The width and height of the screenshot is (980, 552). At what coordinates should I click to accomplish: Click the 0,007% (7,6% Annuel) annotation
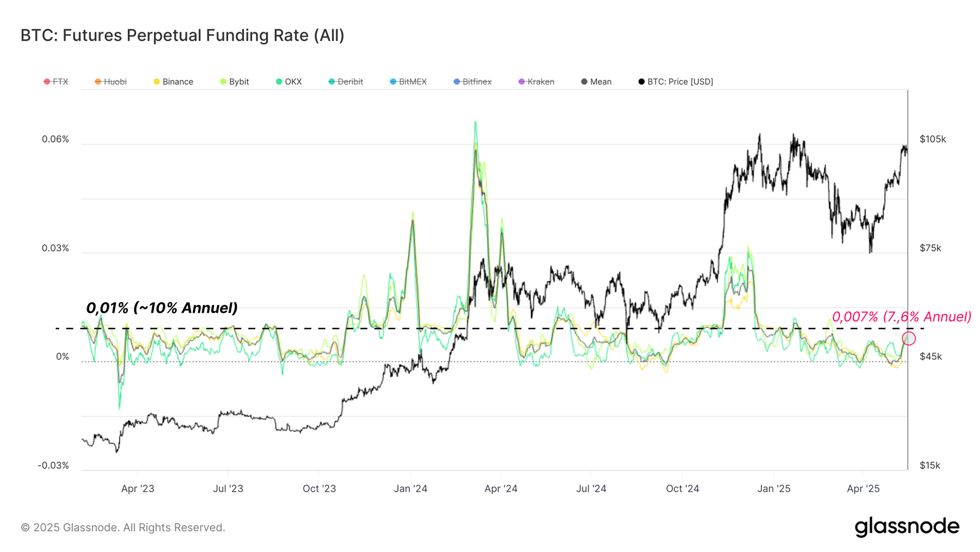901,317
